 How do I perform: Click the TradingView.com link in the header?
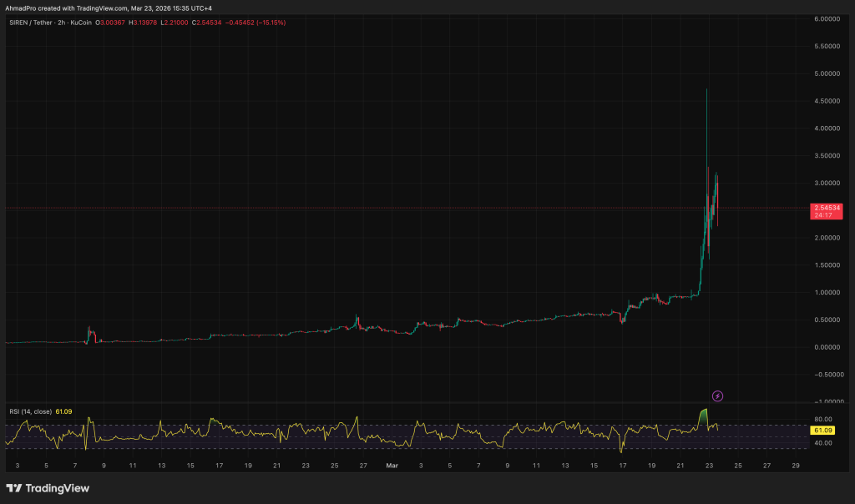(100, 9)
